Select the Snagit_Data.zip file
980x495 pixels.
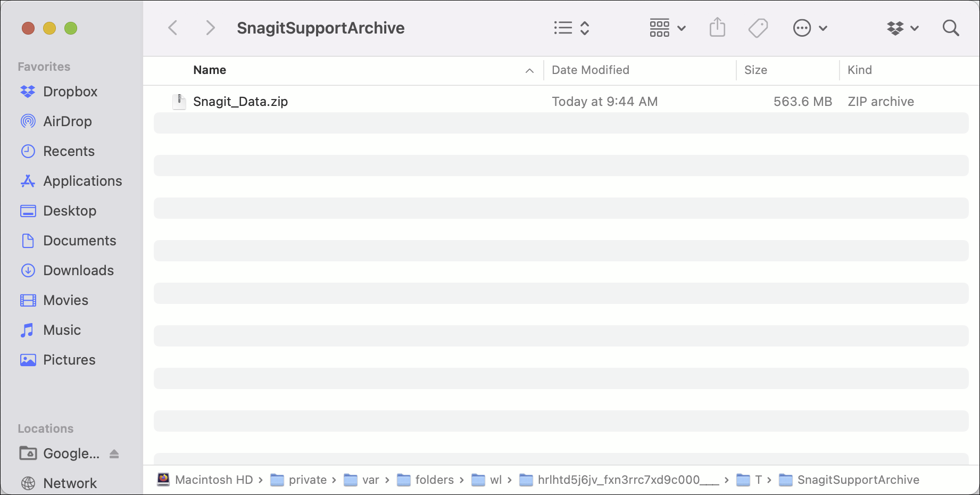[x=240, y=102]
